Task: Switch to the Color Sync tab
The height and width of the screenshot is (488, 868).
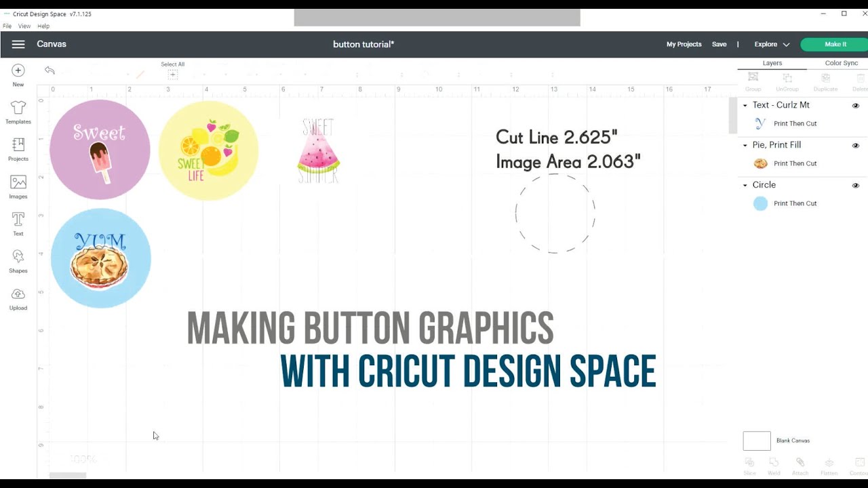Action: [842, 63]
